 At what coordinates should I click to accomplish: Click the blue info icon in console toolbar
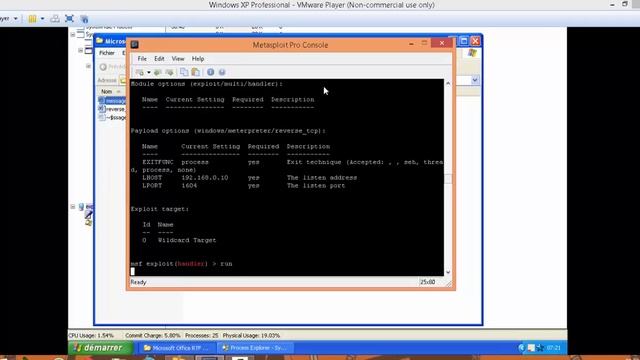(210, 72)
